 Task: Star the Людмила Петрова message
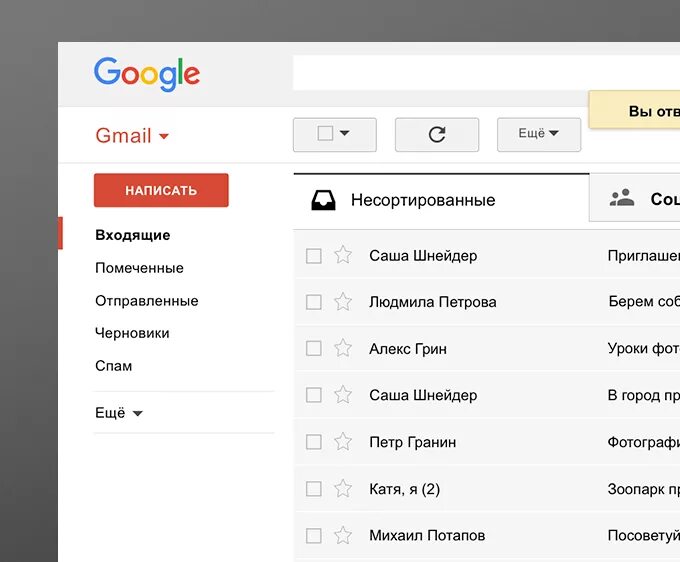click(343, 302)
